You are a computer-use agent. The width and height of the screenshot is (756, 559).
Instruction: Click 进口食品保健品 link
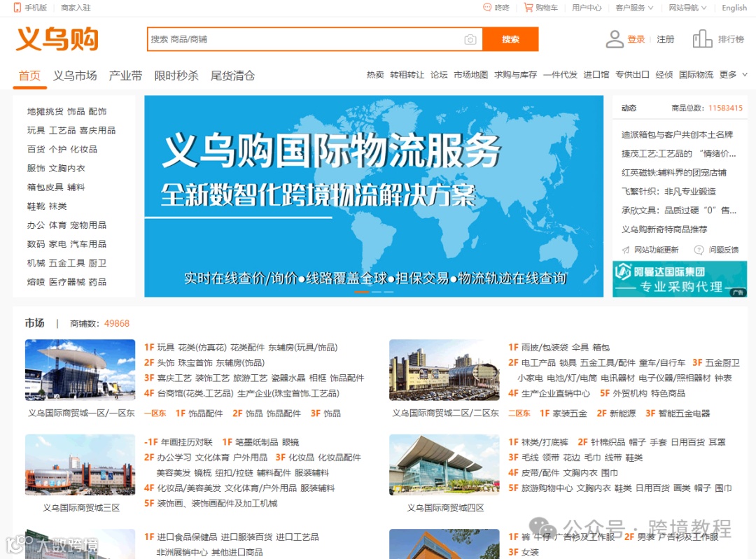(187, 537)
